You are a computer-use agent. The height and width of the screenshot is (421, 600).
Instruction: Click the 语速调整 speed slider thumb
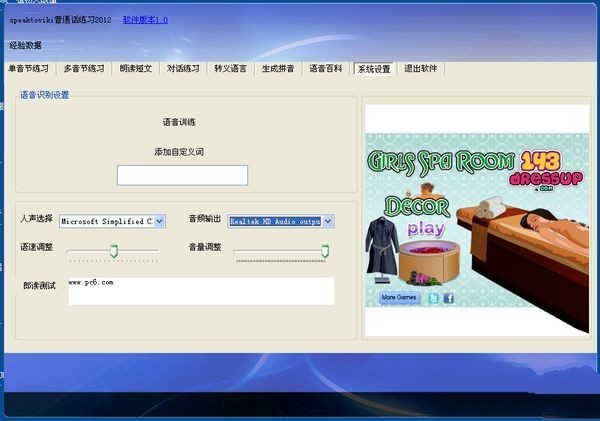click(x=114, y=251)
